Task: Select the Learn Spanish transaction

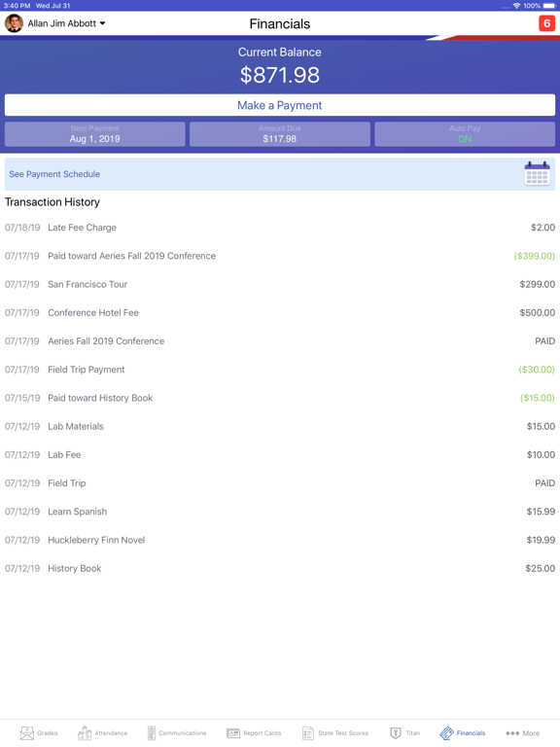Action: (x=280, y=512)
